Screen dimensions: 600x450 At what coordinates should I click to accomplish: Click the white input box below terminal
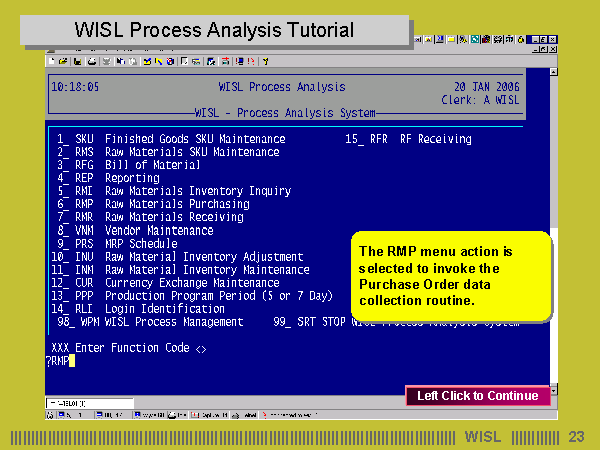point(90,403)
